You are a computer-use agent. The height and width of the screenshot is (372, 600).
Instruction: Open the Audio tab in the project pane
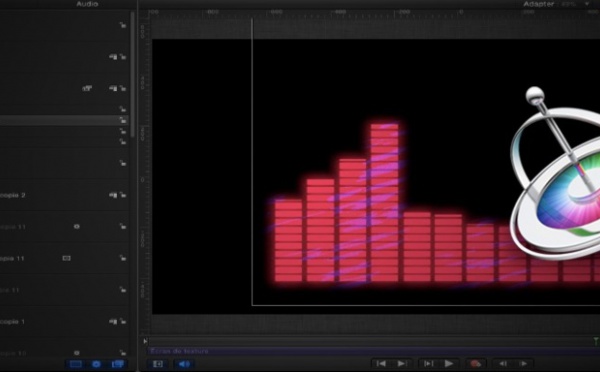click(87, 4)
